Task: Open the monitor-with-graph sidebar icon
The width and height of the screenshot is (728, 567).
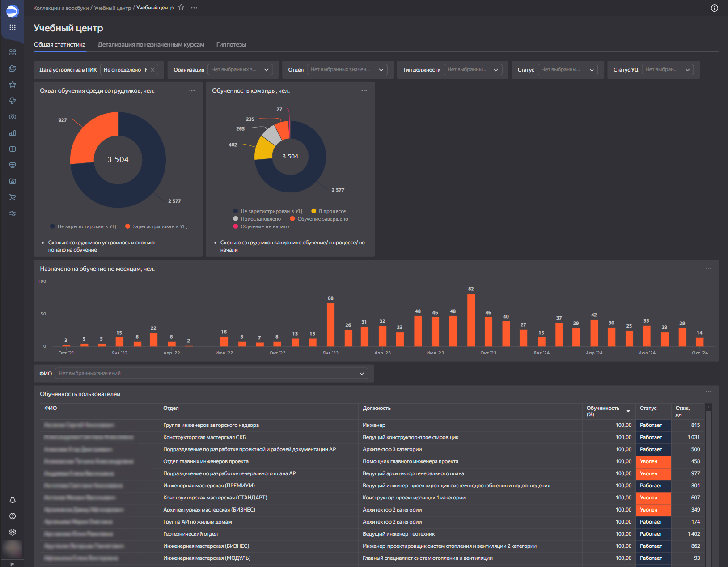Action: point(13,165)
